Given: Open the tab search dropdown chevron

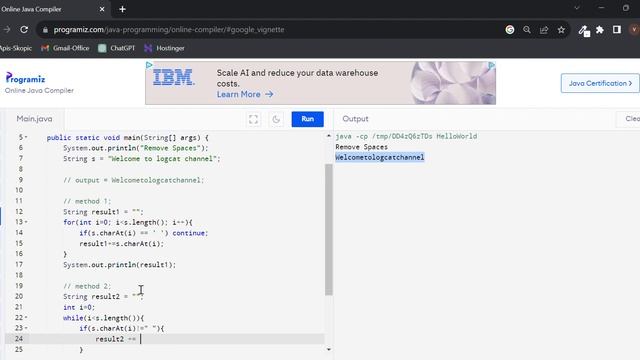Looking at the screenshot, I should point(577,8).
